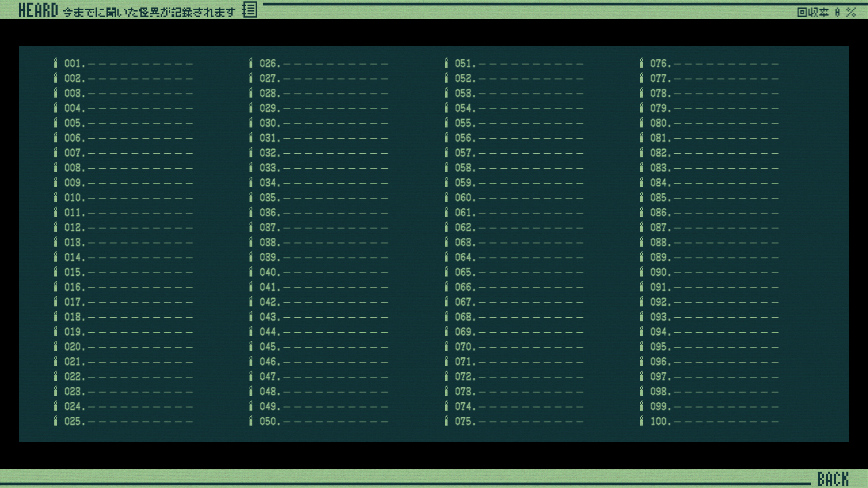Screen dimensions: 868x488
Task: Click the candle icon for entry 085
Action: coord(642,198)
